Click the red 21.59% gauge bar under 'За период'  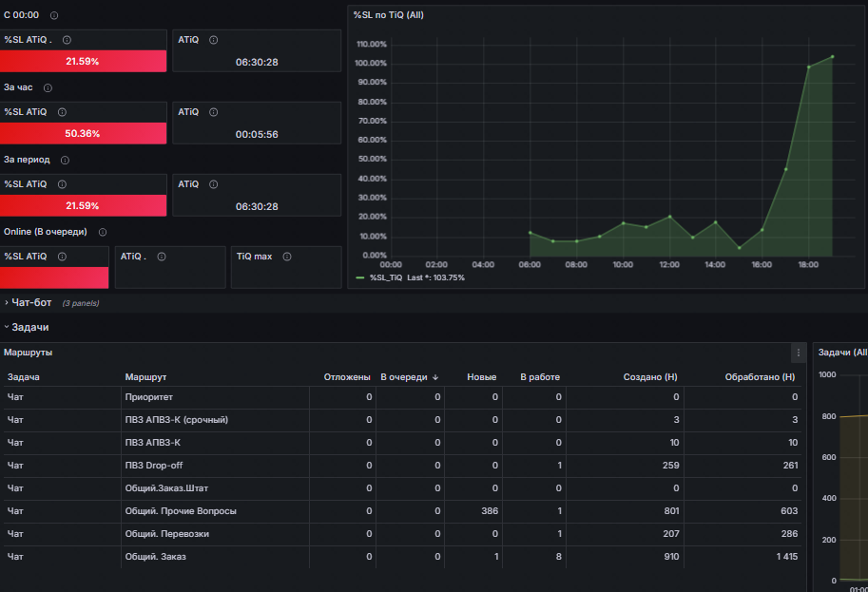tap(83, 206)
